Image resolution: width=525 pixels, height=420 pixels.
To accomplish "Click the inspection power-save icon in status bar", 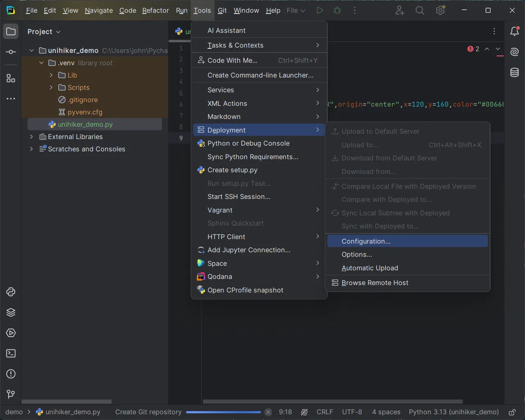I will tap(304, 412).
